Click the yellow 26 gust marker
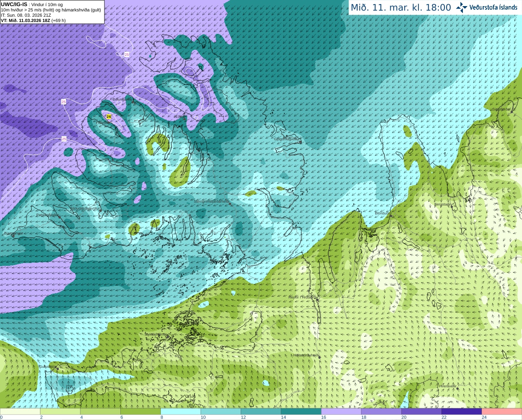 coord(109,117)
